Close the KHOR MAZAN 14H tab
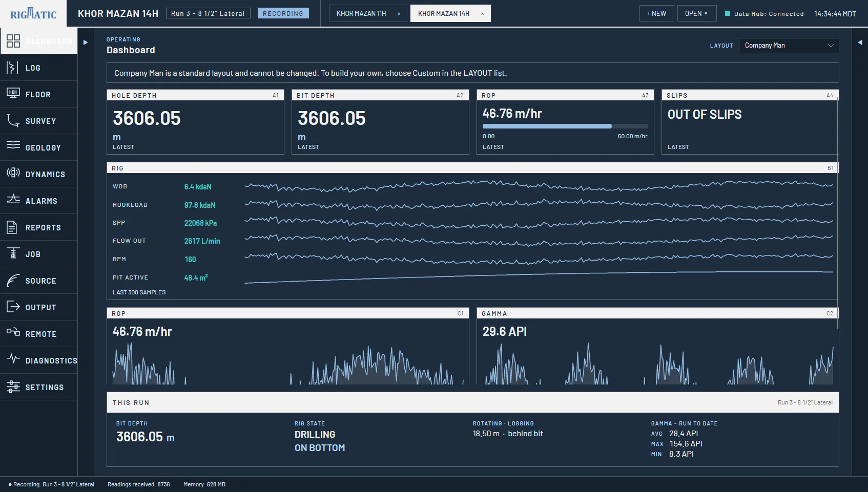This screenshot has width=868, height=492. pos(482,14)
